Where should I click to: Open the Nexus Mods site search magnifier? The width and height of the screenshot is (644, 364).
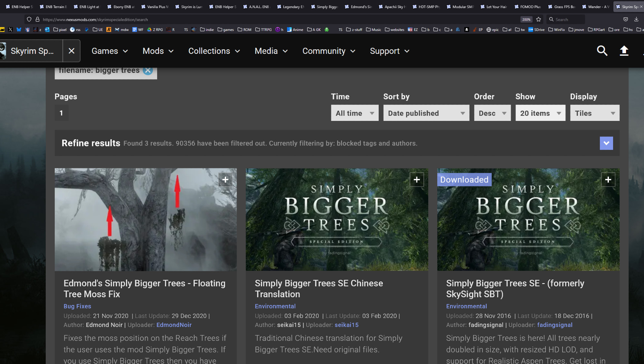click(x=602, y=51)
